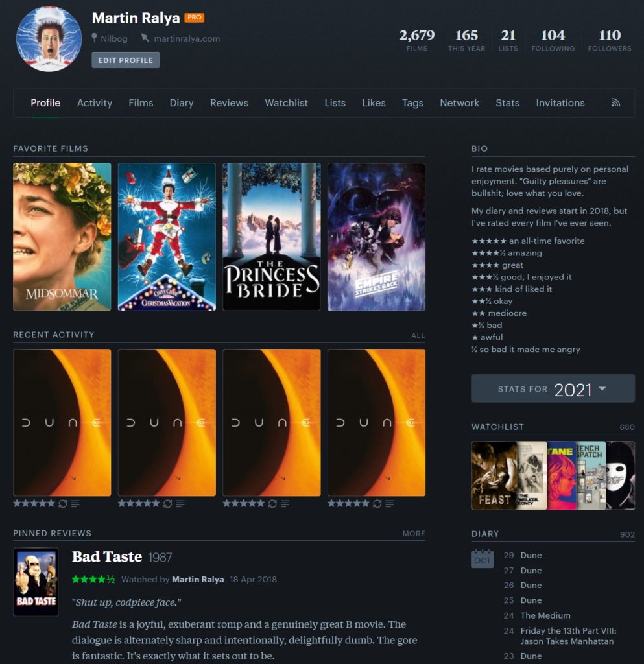Open review icon under the leftmost Dune poster
644x664 pixels.
(75, 503)
